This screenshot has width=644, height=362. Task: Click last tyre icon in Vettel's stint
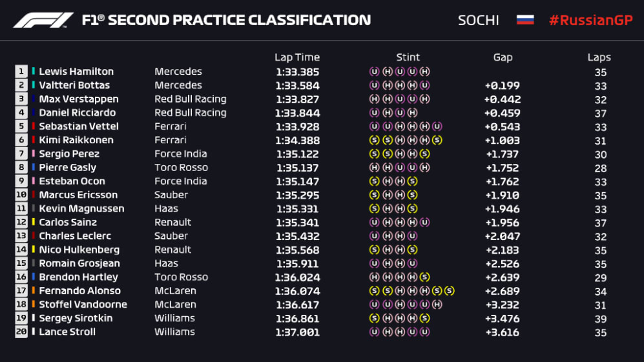[437, 126]
